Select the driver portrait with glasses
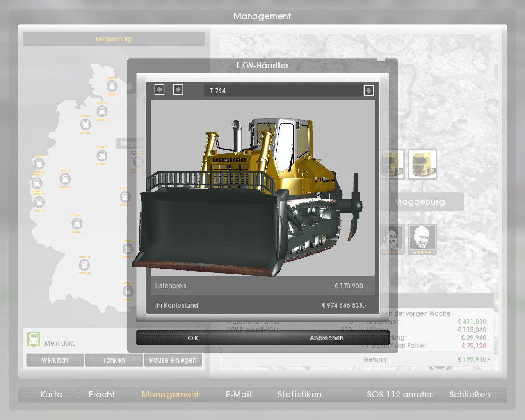Image resolution: width=525 pixels, height=420 pixels. (391, 239)
